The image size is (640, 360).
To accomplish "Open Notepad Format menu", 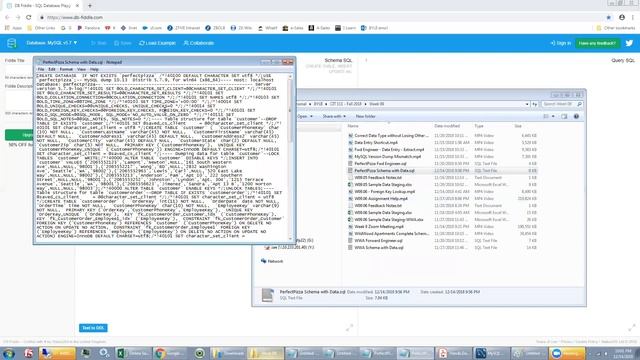I will point(66,69).
